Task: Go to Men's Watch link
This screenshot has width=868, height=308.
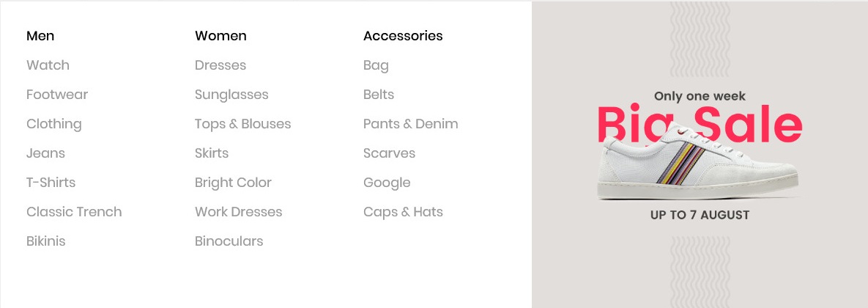Action: point(48,65)
